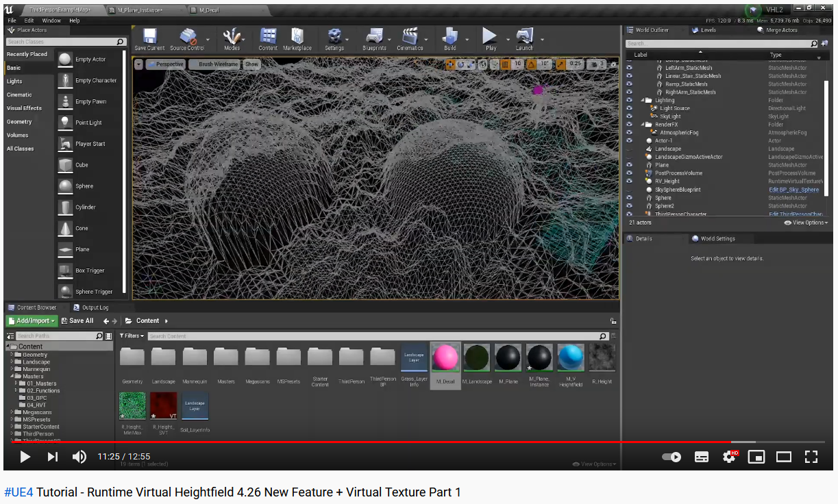838x504 pixels.
Task: Toggle snap to grid in the viewport
Action: point(505,64)
